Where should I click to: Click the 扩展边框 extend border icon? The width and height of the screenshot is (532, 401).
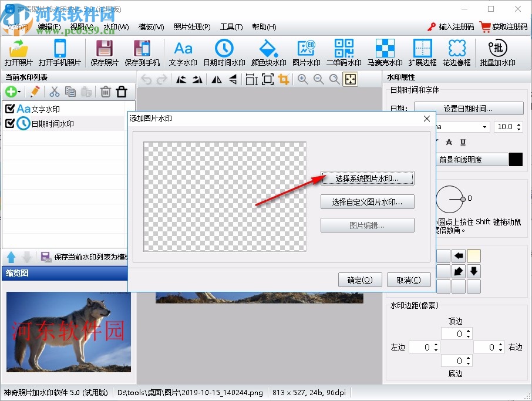(422, 53)
